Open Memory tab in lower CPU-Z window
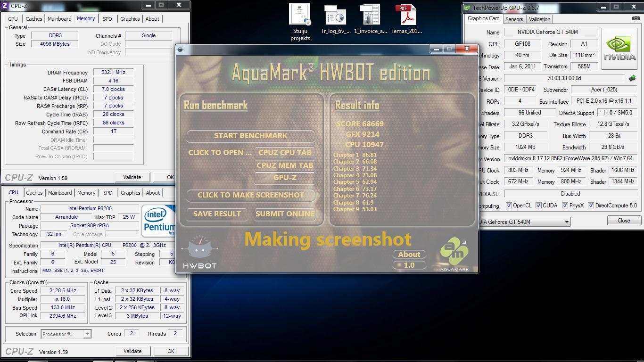644x362 pixels. (86, 193)
